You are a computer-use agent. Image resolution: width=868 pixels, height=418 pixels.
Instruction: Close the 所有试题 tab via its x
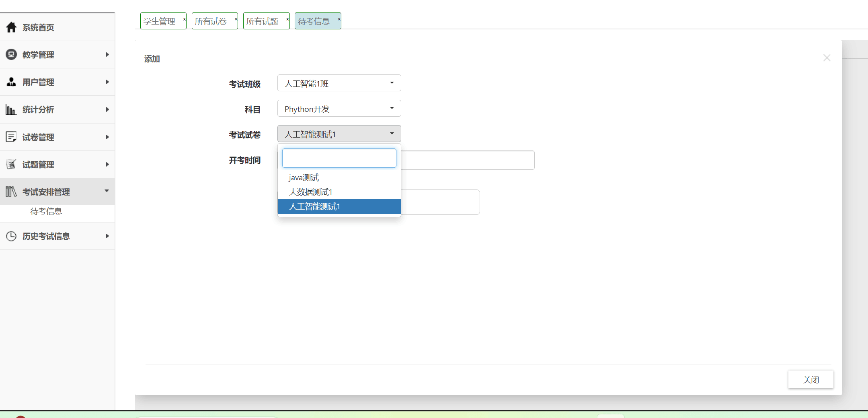(x=287, y=19)
